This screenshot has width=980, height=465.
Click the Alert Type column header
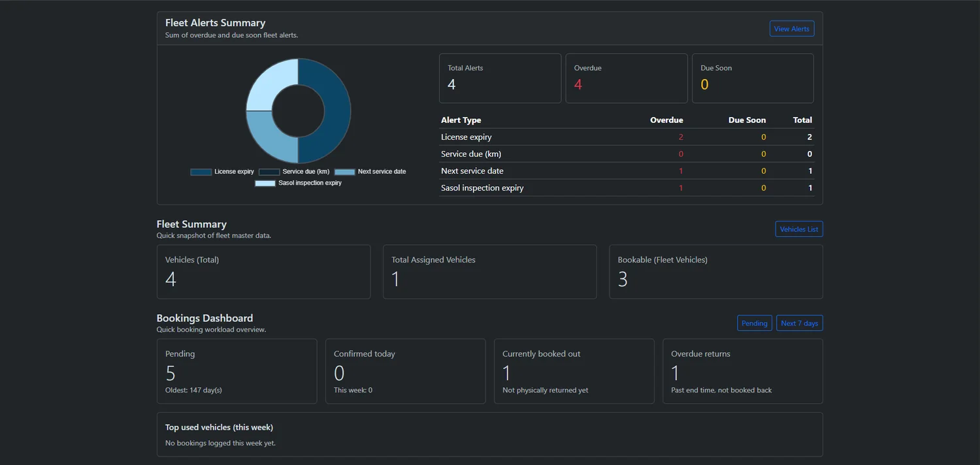[x=461, y=120]
